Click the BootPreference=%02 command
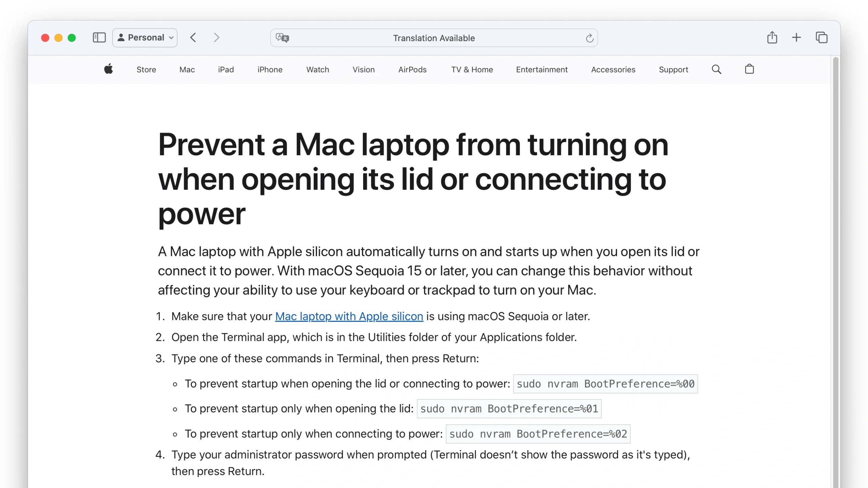The image size is (868, 488). [x=538, y=434]
